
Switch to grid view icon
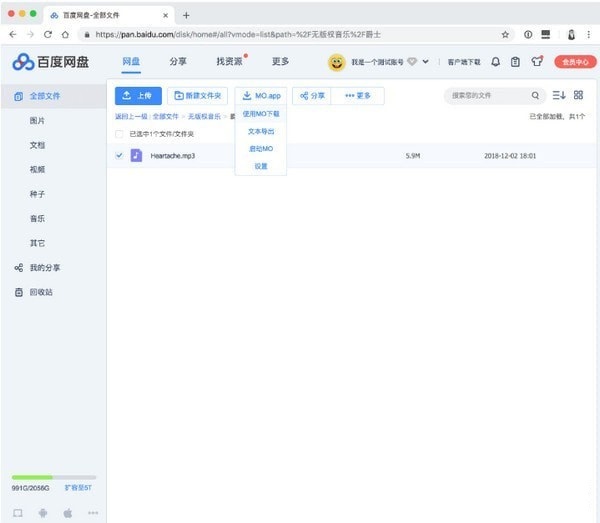point(578,95)
